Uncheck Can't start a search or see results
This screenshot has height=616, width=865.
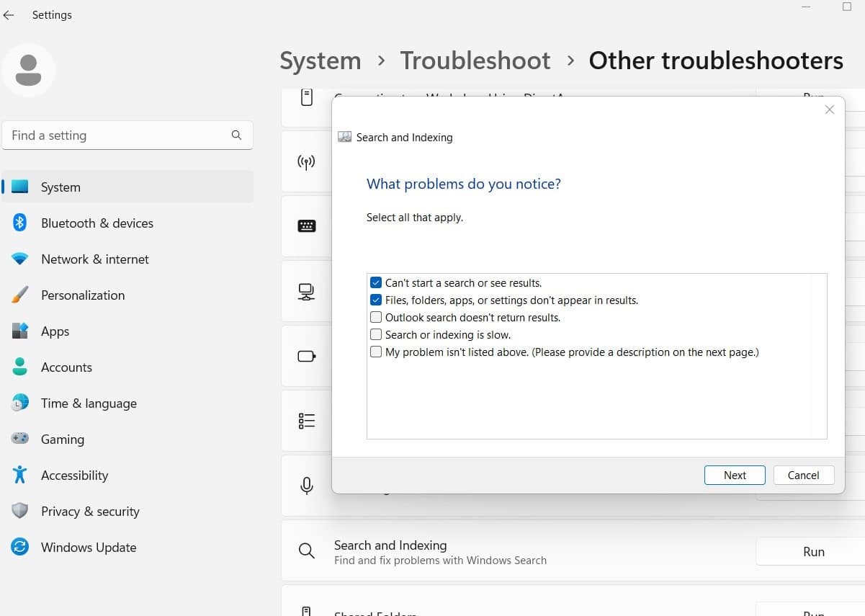[376, 283]
